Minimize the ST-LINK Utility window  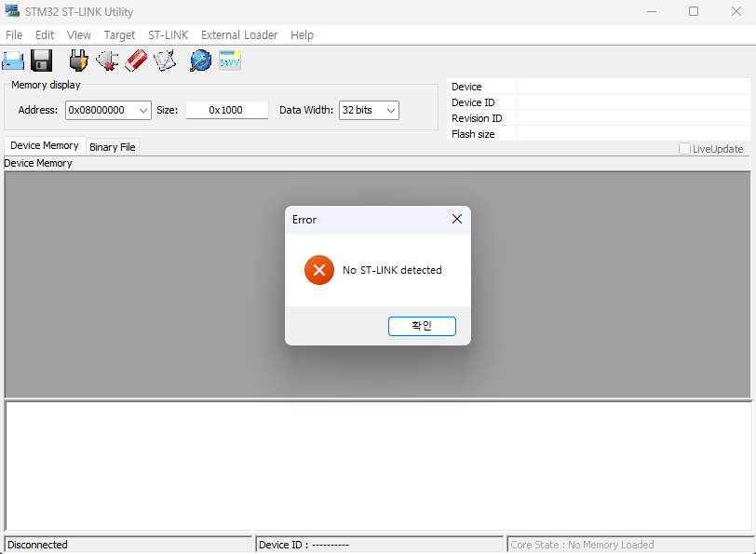652,11
